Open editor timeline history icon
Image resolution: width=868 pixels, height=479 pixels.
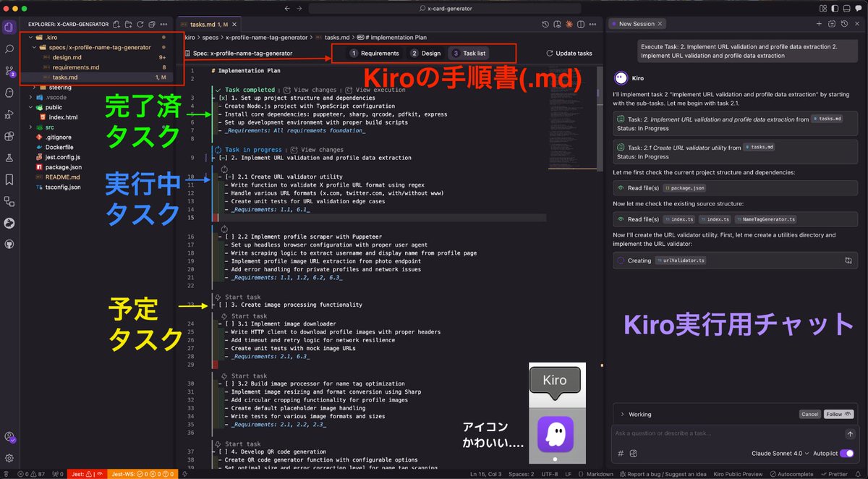546,24
